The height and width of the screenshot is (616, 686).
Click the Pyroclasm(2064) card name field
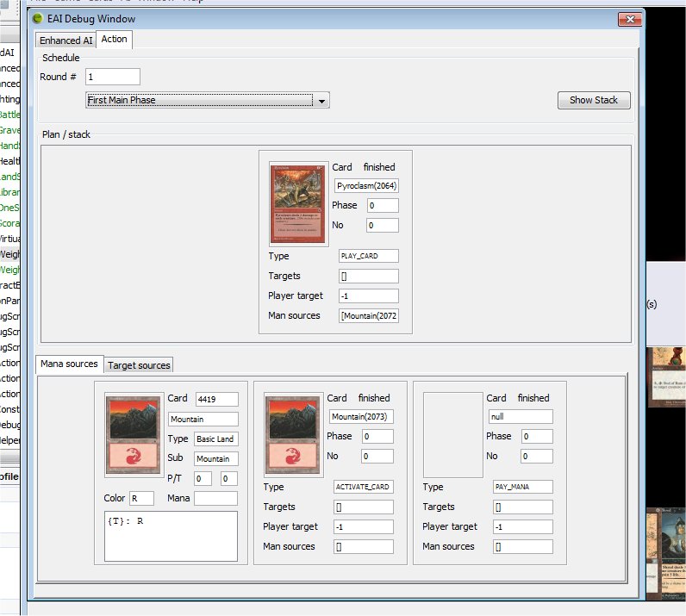tap(366, 186)
